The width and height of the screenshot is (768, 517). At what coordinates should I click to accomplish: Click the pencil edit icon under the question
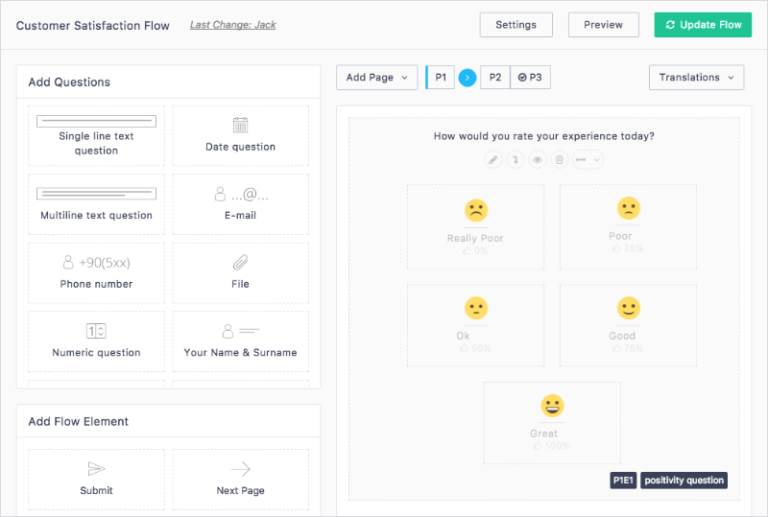point(493,160)
